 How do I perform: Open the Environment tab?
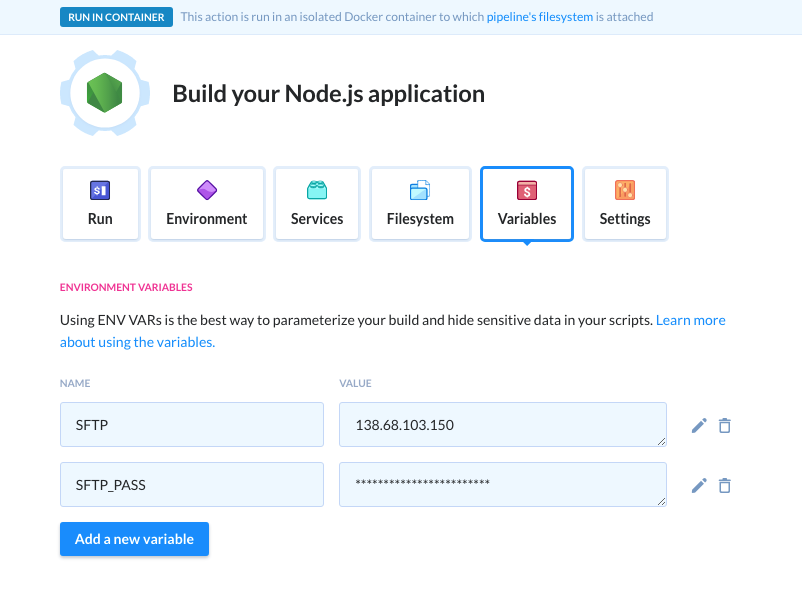click(207, 204)
